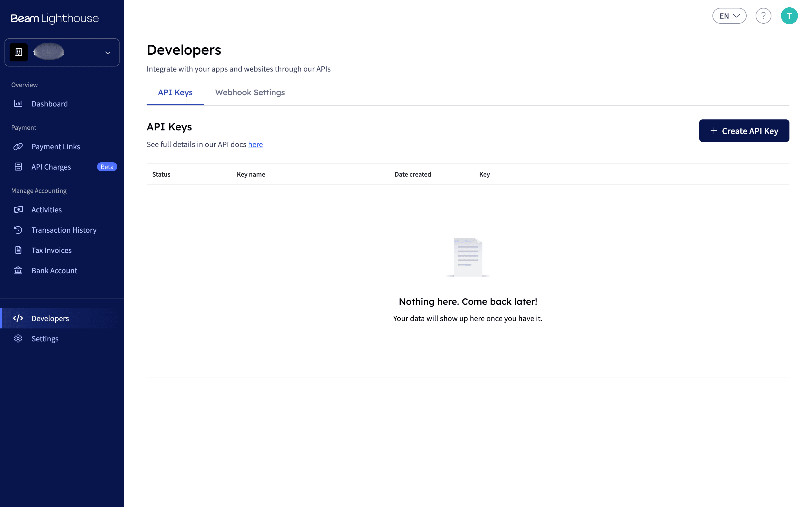812x507 pixels.
Task: Open the EN language dropdown
Action: tap(729, 16)
